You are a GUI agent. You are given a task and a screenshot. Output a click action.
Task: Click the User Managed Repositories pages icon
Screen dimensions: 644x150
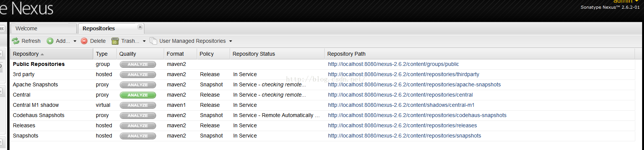click(153, 41)
